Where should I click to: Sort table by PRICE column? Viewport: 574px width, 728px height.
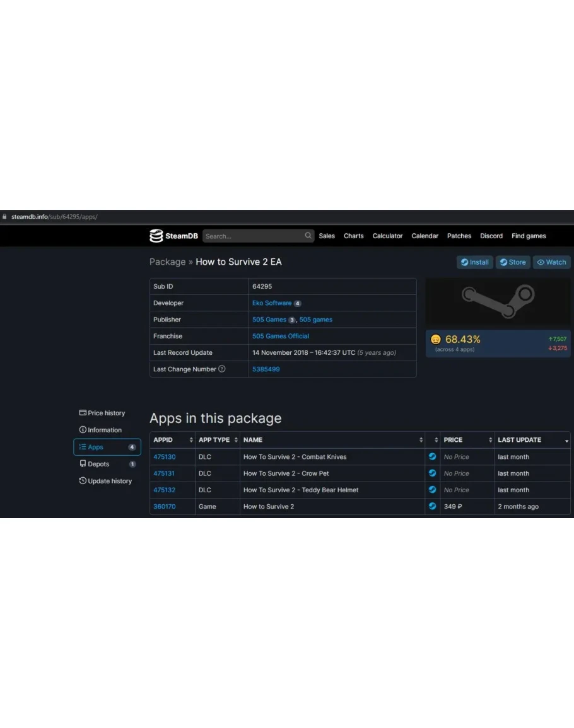point(467,440)
